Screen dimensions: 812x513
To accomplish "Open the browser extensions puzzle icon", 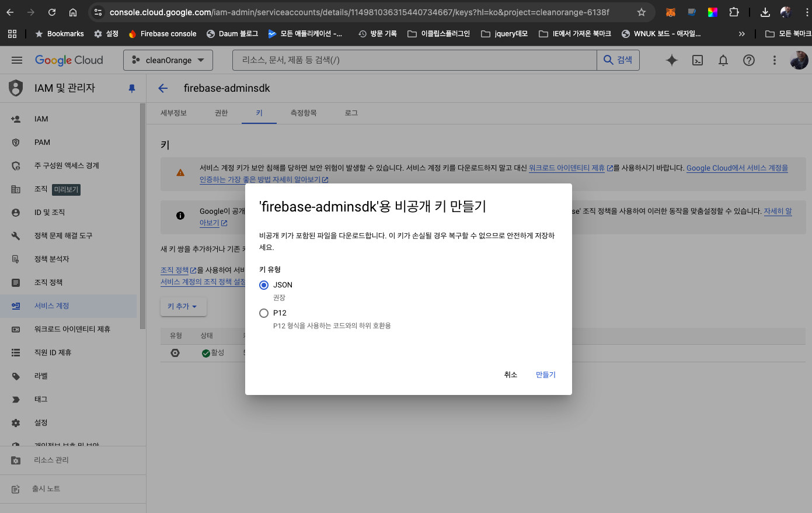I will click(x=734, y=12).
